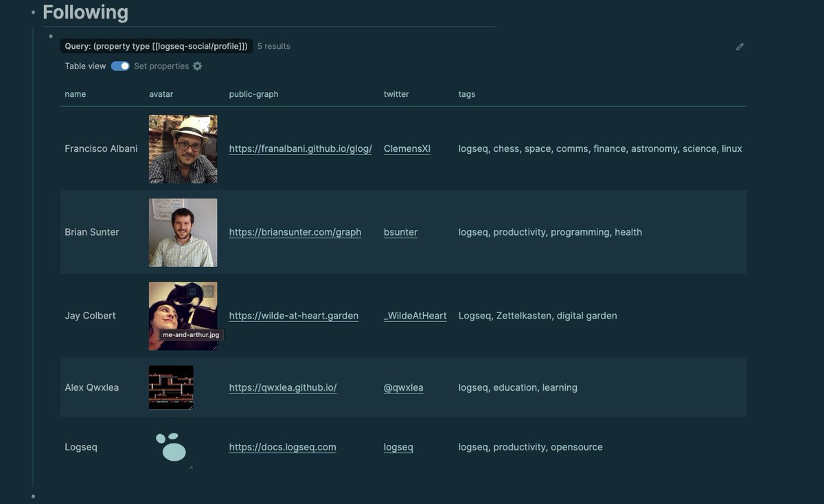The width and height of the screenshot is (824, 504).
Task: Click the bullet beside the Following heading
Action: coord(33,12)
